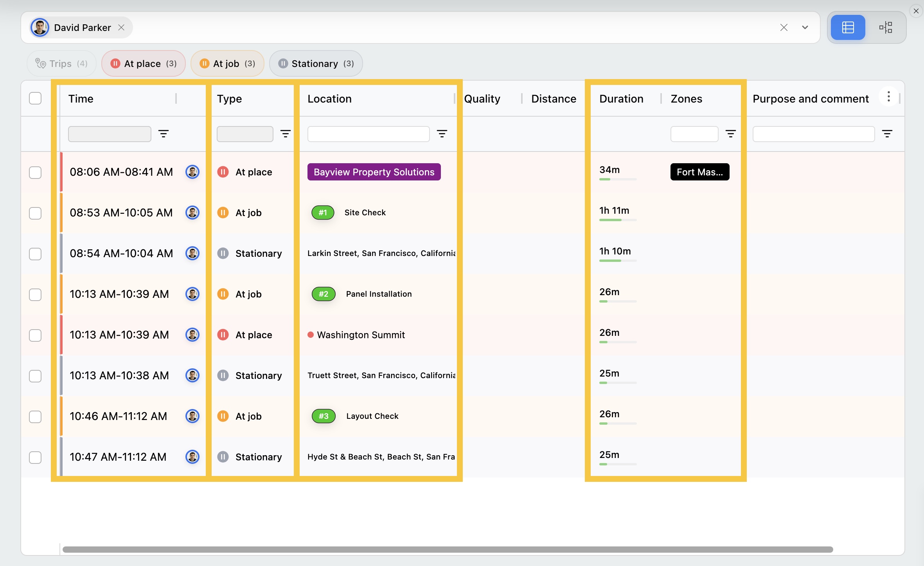Toggle the Stationary filter tab
Screen dimensions: 924x566
(316, 63)
